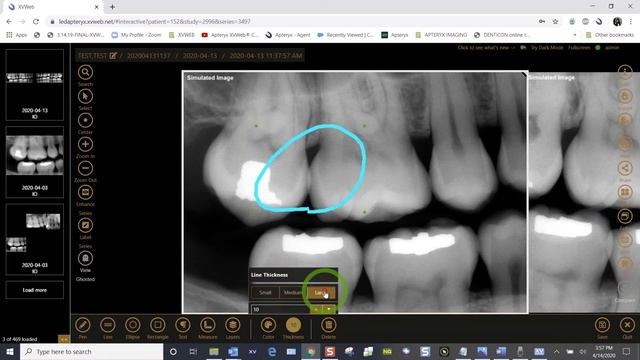Open the Layers tool

pos(233,325)
